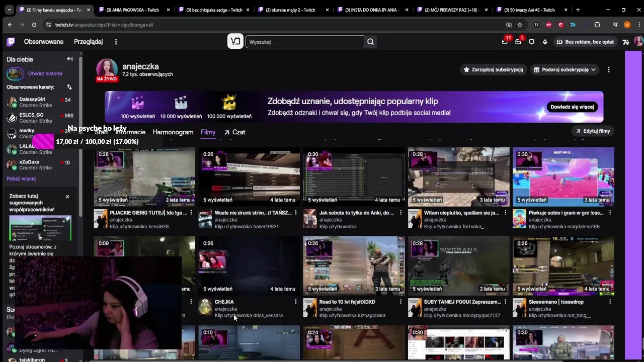This screenshot has height=362, width=644.
Task: Open the media control music icon
Action: tap(615, 25)
